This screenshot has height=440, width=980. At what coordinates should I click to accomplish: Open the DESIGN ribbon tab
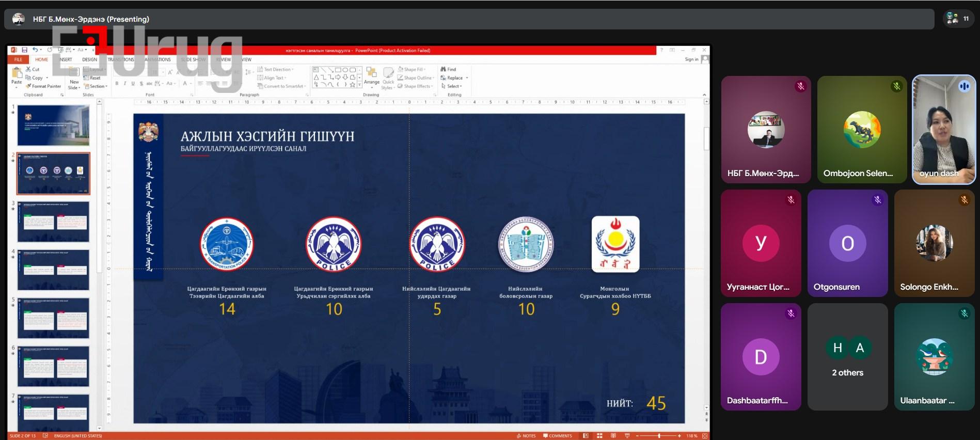tap(89, 59)
